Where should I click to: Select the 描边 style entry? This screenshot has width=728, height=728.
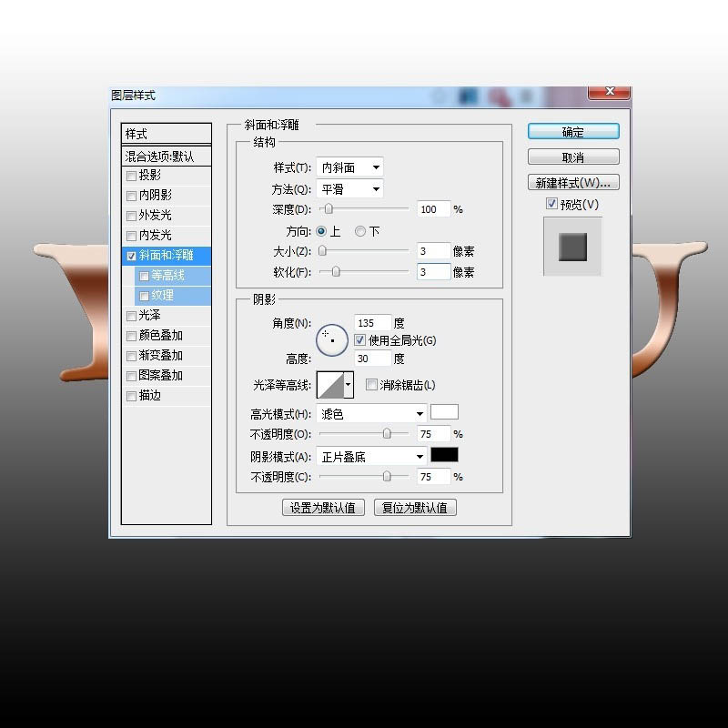(x=147, y=395)
